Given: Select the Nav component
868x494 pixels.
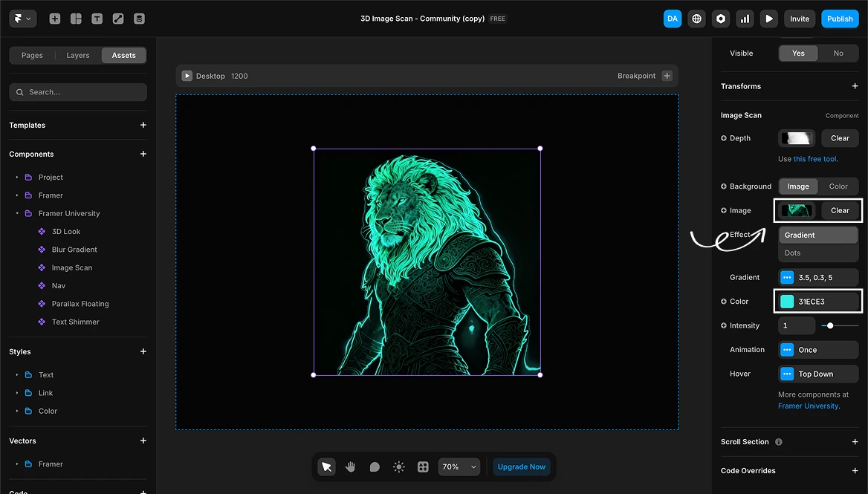Looking at the screenshot, I should click(x=59, y=286).
